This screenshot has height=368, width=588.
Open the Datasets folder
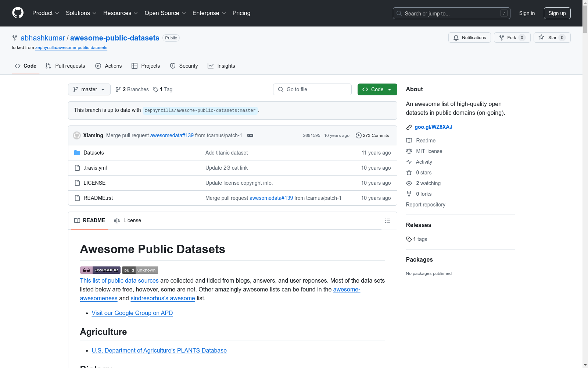pyautogui.click(x=94, y=153)
